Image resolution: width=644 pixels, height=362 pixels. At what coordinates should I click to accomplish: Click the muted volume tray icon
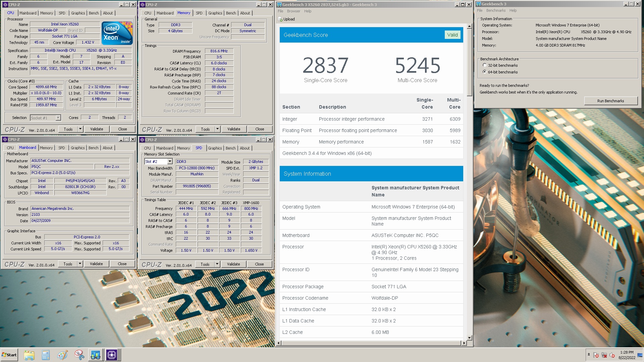(612, 355)
